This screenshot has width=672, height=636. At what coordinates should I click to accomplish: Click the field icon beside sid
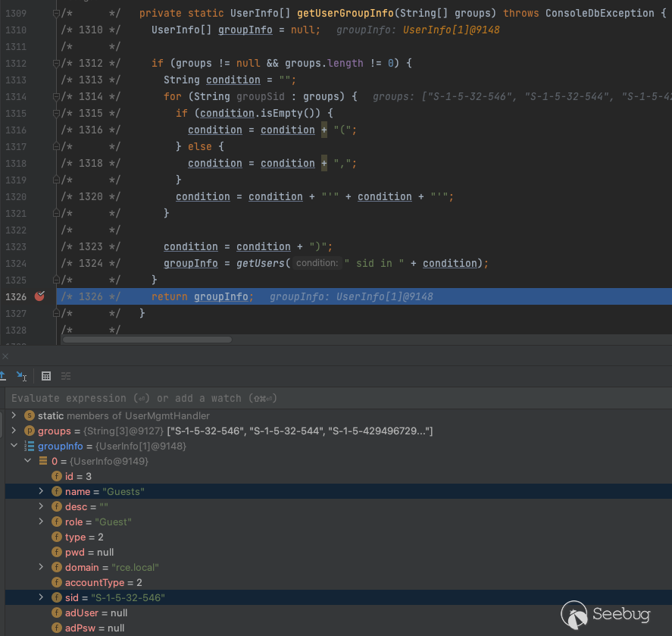57,597
